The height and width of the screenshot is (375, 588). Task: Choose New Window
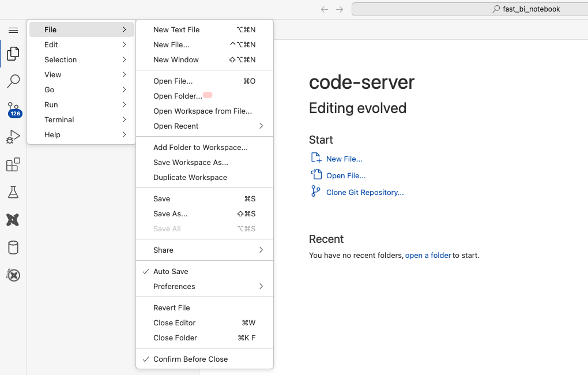[205, 59]
